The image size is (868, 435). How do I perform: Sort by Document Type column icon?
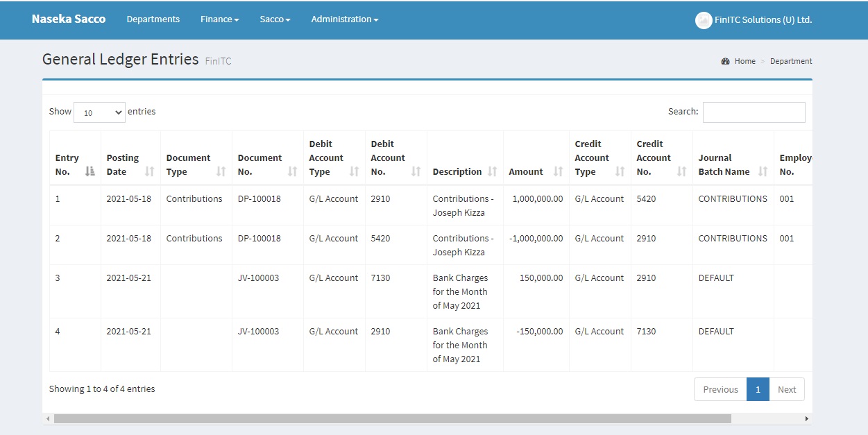tap(221, 171)
